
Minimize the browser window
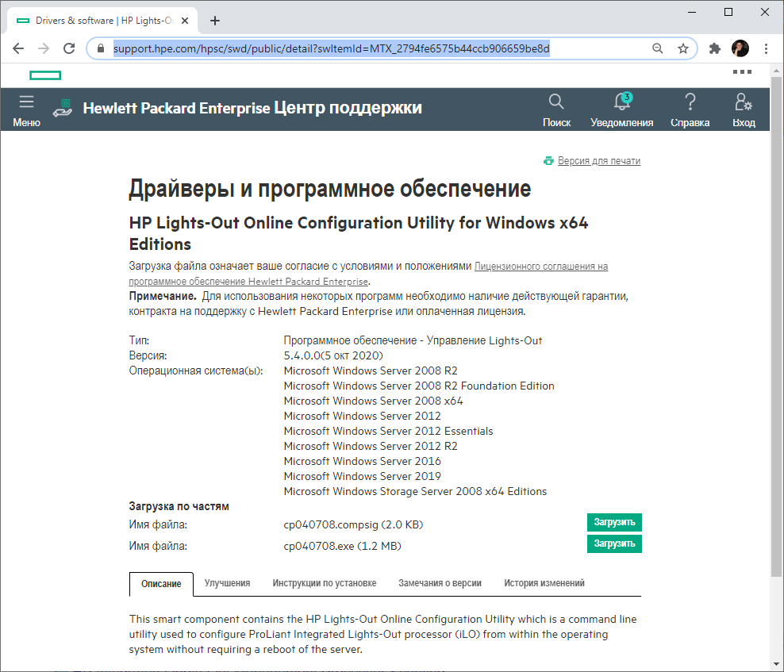click(692, 12)
